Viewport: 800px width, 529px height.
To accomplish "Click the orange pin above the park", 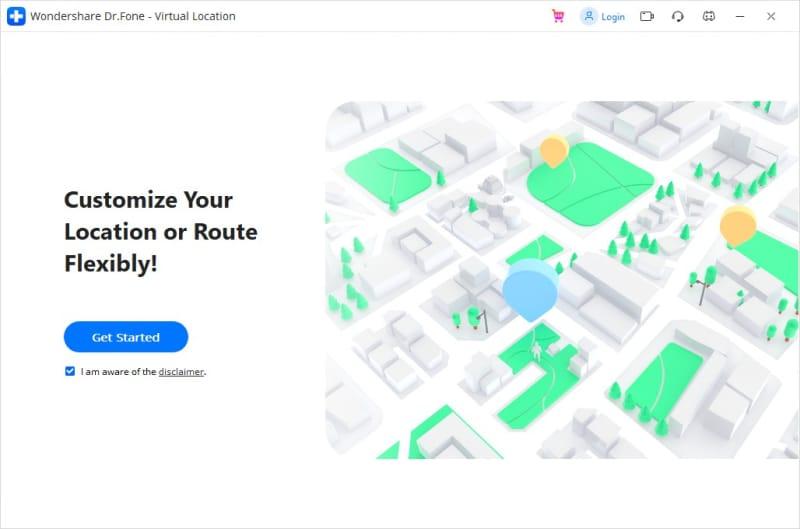I will 553,152.
